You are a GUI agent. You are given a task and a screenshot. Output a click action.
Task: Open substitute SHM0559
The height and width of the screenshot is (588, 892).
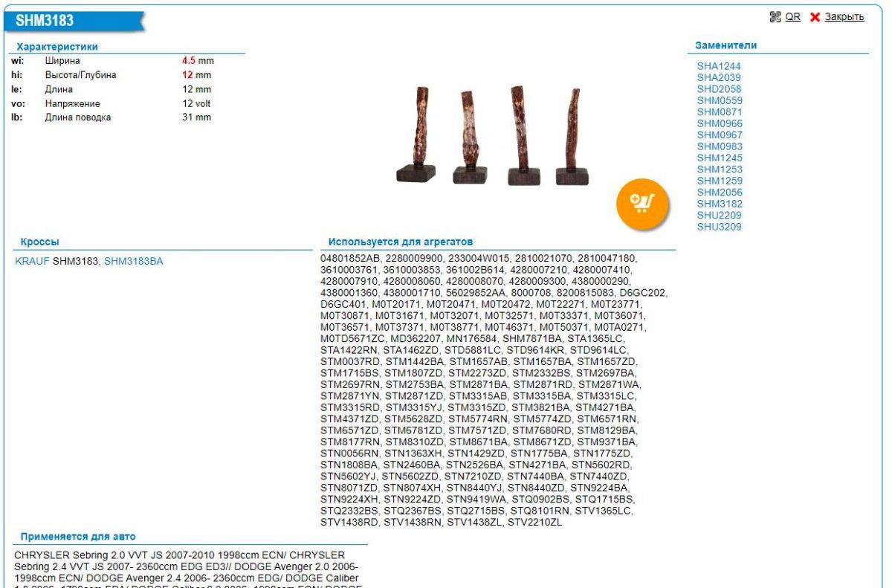click(719, 100)
